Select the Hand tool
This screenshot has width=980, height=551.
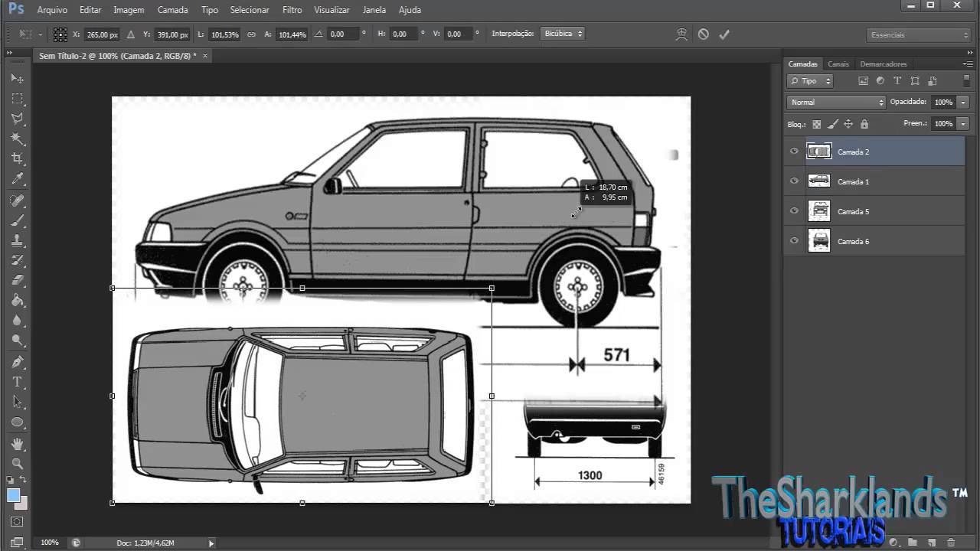(x=17, y=444)
